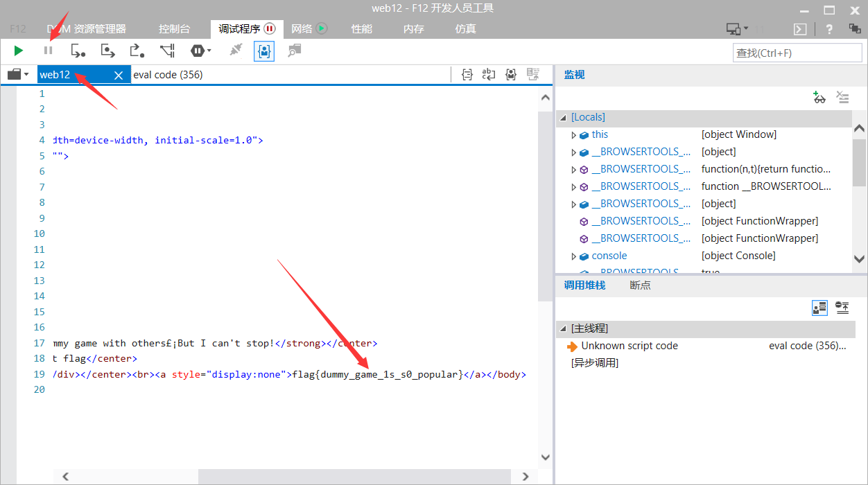Expand the row valued function __BROWSERTOOL
The width and height of the screenshot is (868, 485).
(x=573, y=187)
